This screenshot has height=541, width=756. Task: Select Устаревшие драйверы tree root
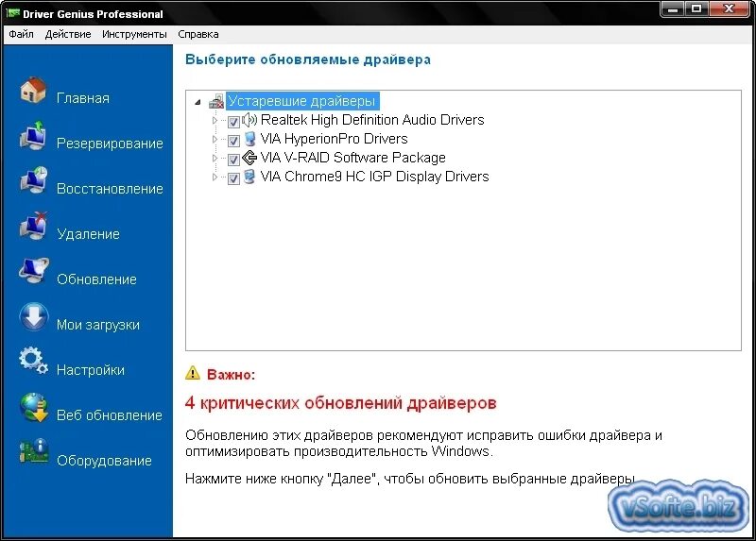coord(301,101)
